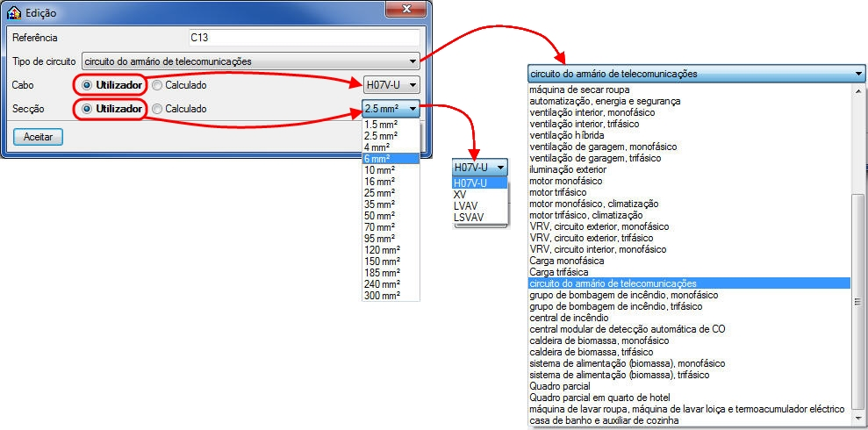The height and width of the screenshot is (430, 868).
Task: Click the Edição window app icon
Action: (x=14, y=12)
